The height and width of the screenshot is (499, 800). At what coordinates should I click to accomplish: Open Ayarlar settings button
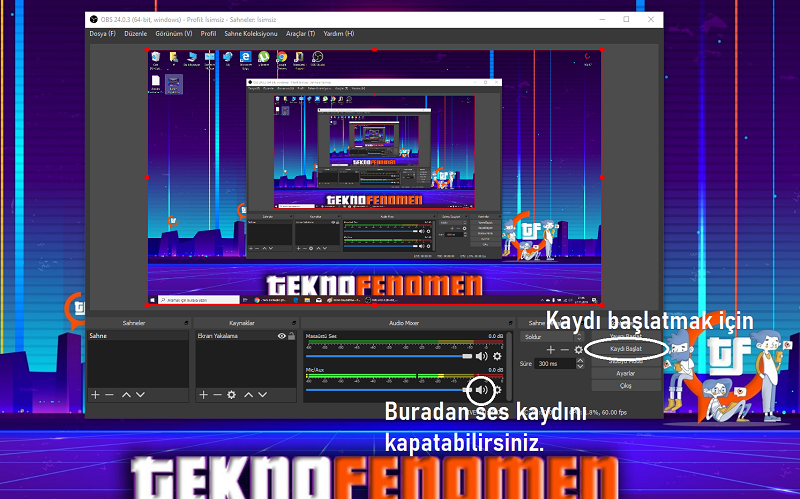(626, 373)
